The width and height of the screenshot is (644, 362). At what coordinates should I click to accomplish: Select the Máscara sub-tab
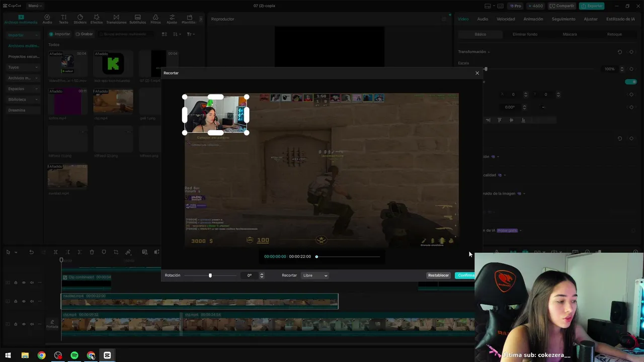(570, 34)
